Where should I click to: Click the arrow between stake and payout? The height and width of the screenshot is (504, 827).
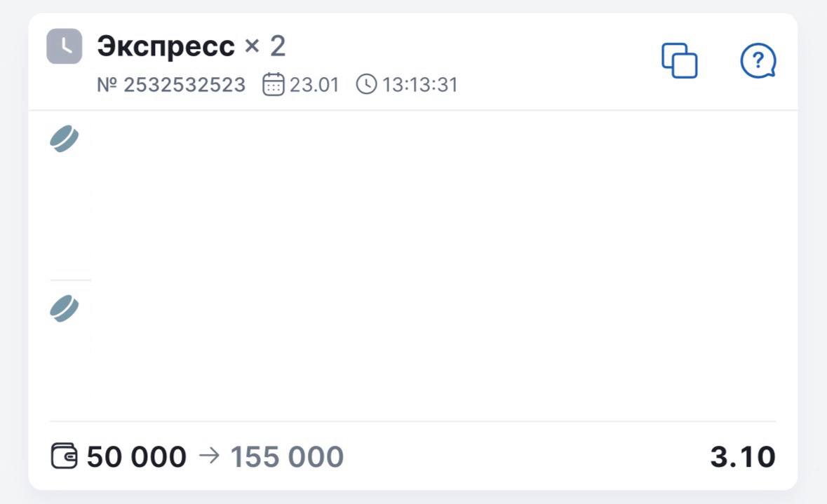pos(208,456)
